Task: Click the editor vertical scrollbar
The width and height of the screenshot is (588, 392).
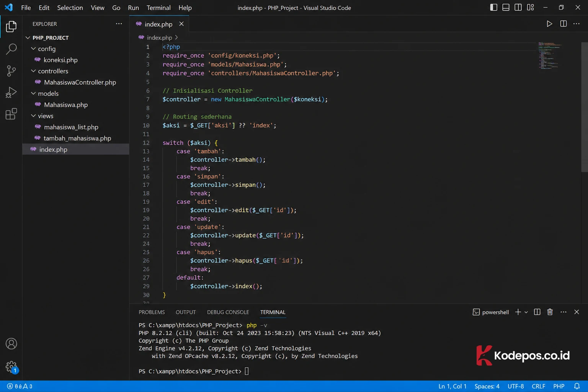Action: tap(585, 107)
